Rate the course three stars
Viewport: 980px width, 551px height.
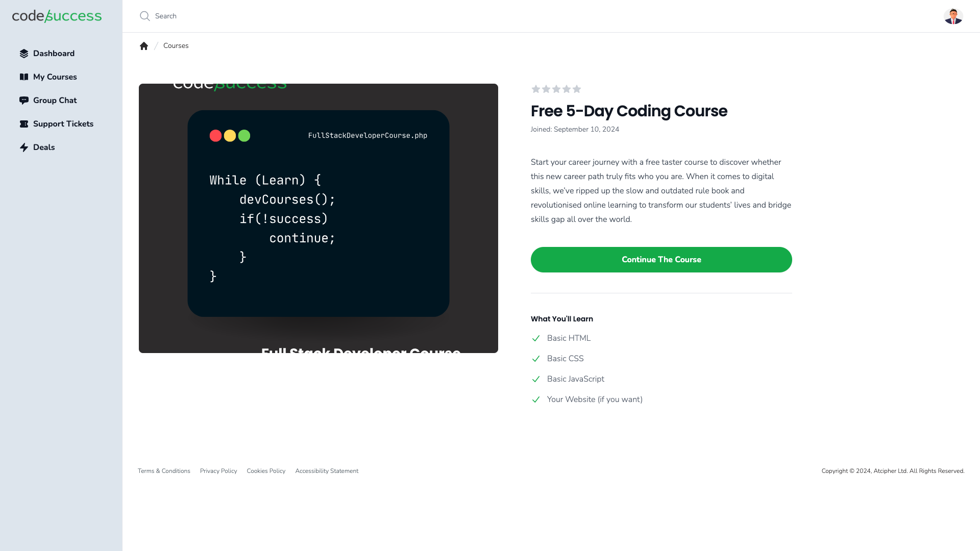(x=556, y=89)
